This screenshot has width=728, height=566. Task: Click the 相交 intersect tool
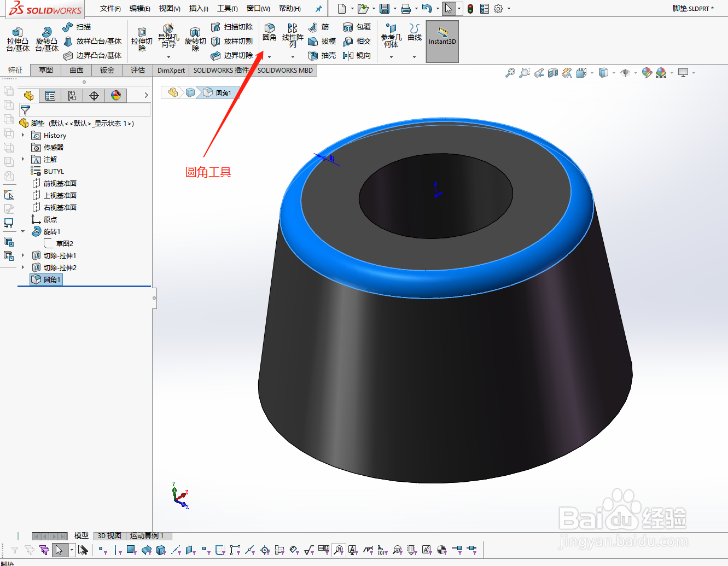357,41
